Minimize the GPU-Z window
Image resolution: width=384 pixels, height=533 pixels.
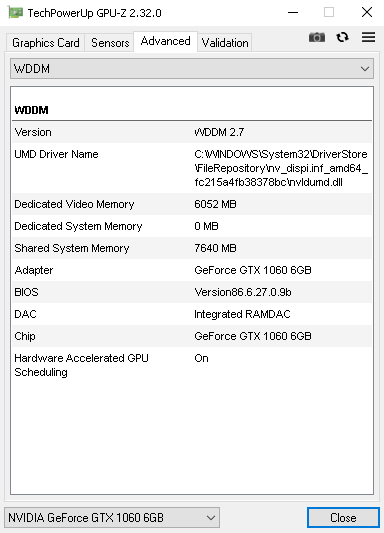click(x=293, y=13)
